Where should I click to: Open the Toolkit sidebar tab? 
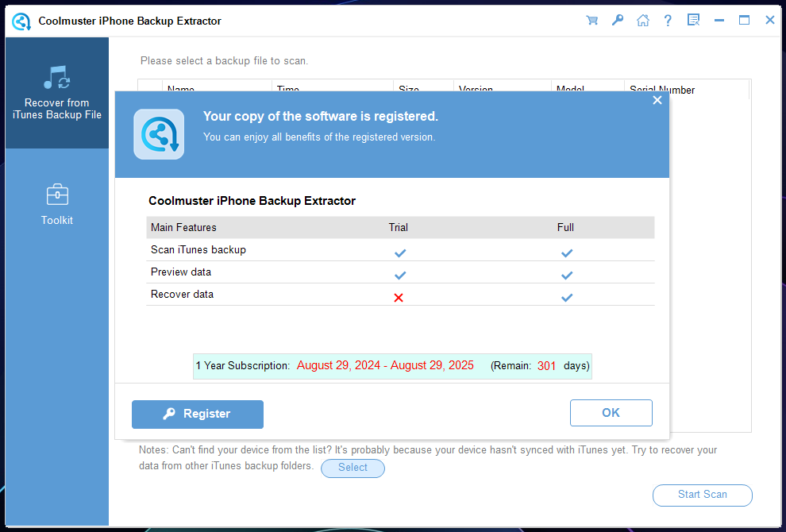(x=57, y=204)
